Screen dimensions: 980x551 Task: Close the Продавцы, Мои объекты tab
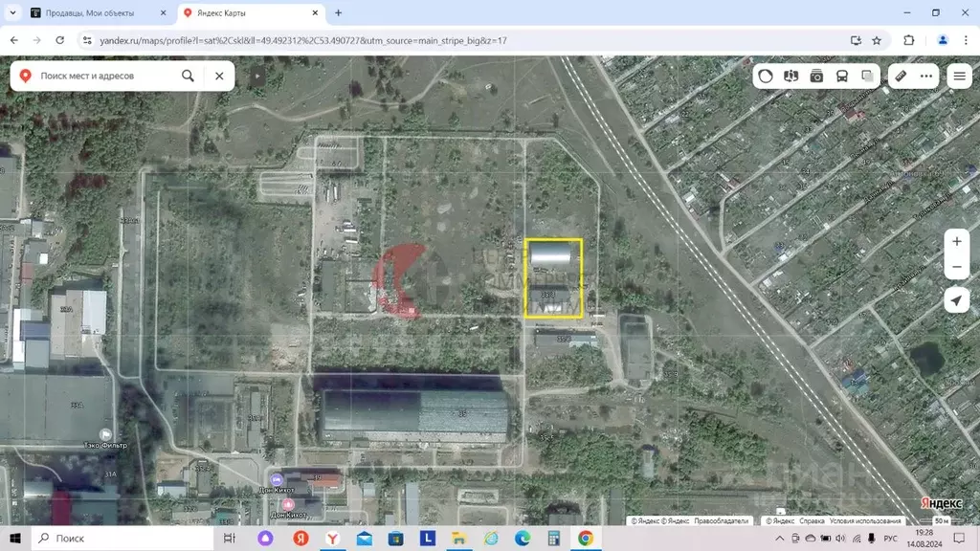[163, 12]
